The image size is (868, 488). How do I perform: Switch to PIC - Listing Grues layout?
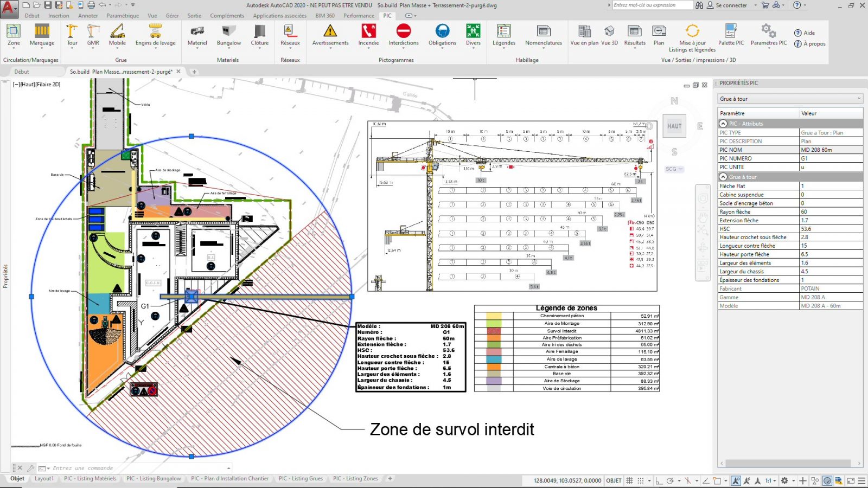[301, 478]
